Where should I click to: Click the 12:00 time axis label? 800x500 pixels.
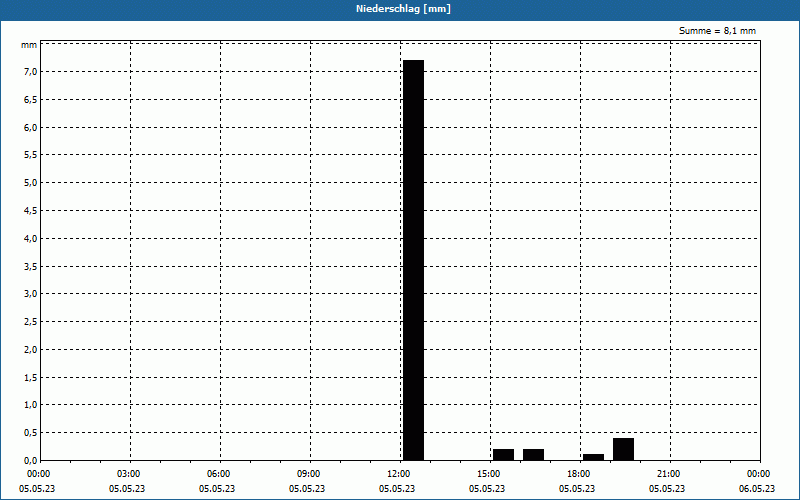point(400,474)
